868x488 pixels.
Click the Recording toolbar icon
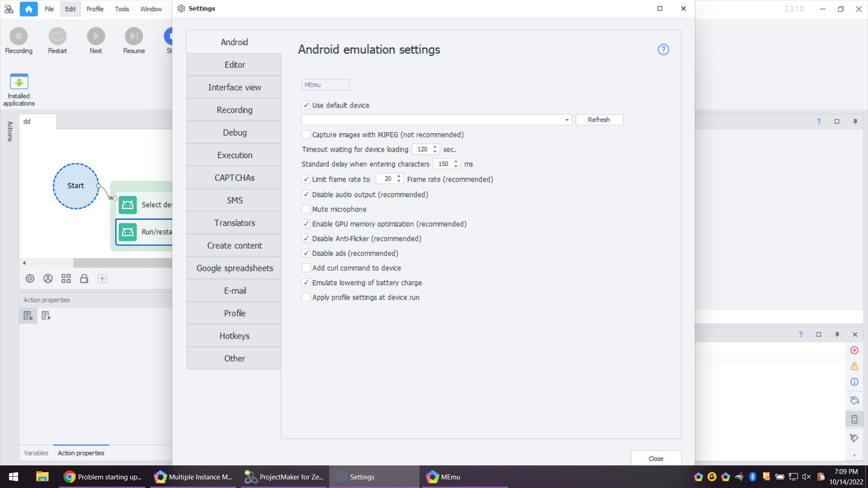click(x=19, y=37)
